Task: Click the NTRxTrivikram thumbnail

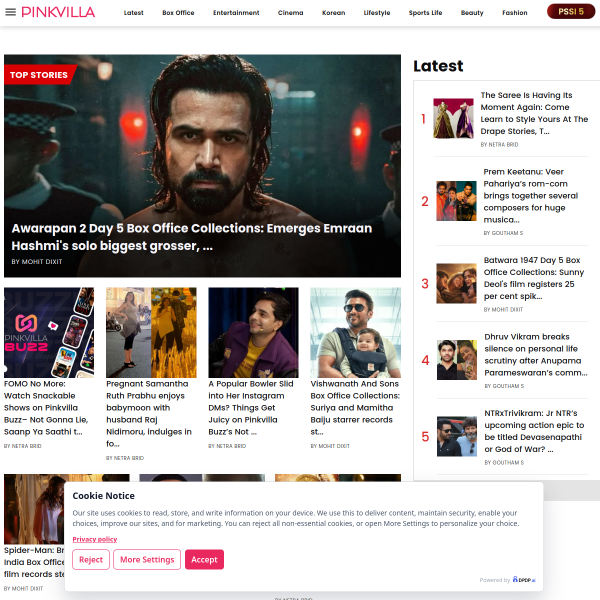Action: [457, 436]
